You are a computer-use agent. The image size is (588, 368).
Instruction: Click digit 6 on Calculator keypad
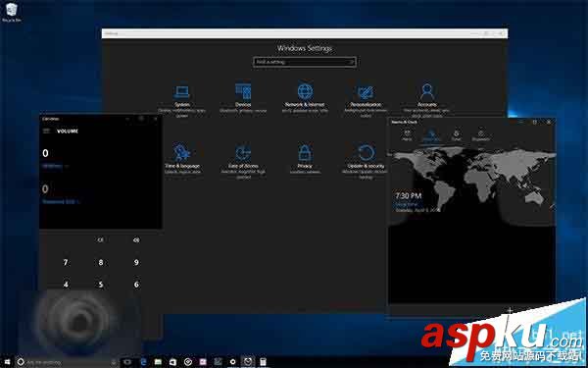coord(136,285)
